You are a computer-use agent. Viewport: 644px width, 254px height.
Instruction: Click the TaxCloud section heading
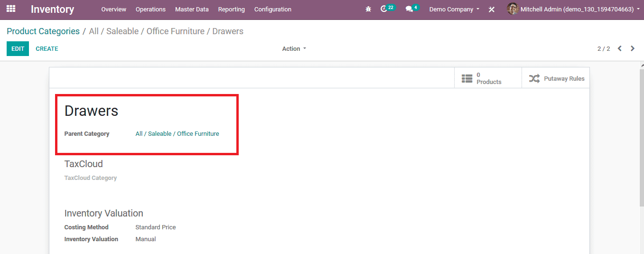tap(84, 164)
